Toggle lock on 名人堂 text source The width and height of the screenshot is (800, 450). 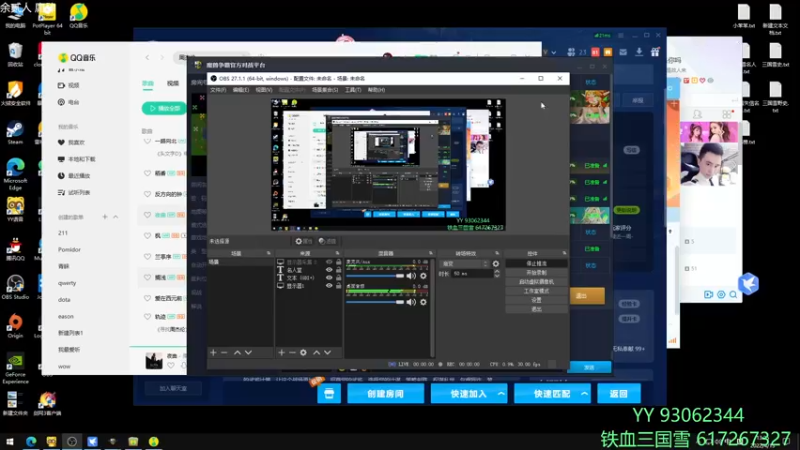pyautogui.click(x=338, y=270)
